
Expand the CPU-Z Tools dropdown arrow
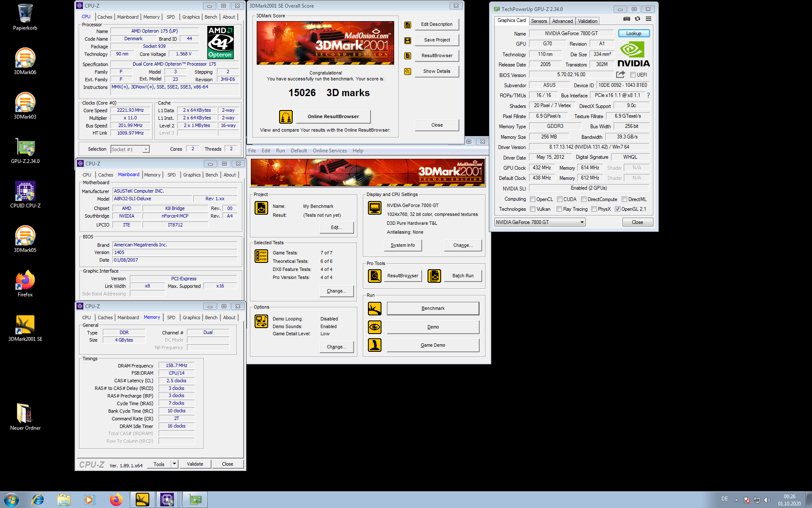[x=174, y=464]
